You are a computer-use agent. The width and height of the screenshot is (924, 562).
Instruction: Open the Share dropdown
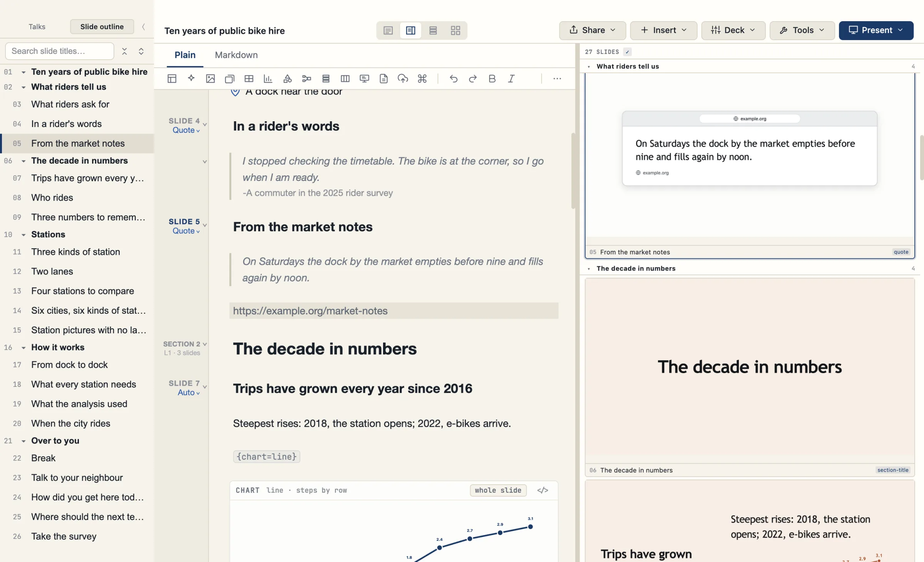click(x=593, y=30)
